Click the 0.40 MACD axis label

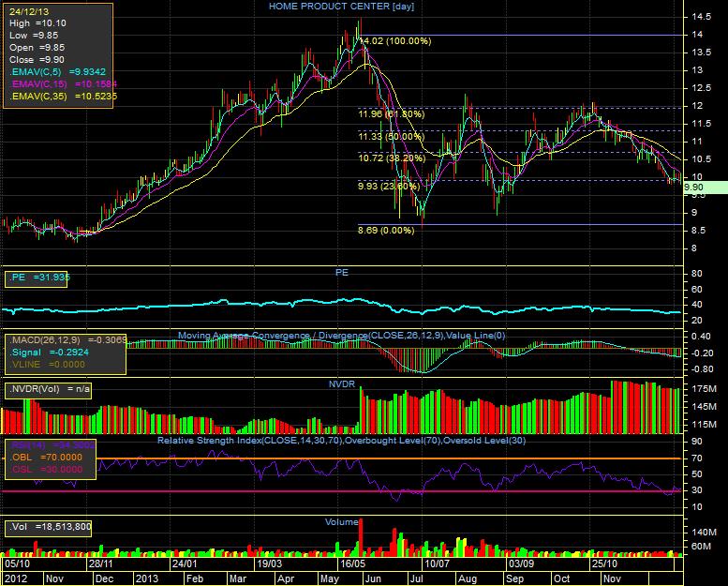tap(701, 336)
